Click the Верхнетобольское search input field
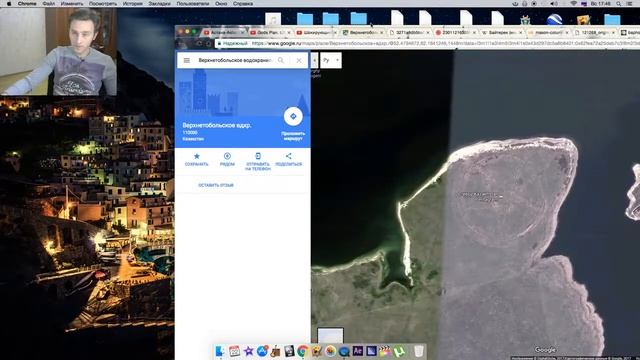640x360 pixels. tap(234, 60)
